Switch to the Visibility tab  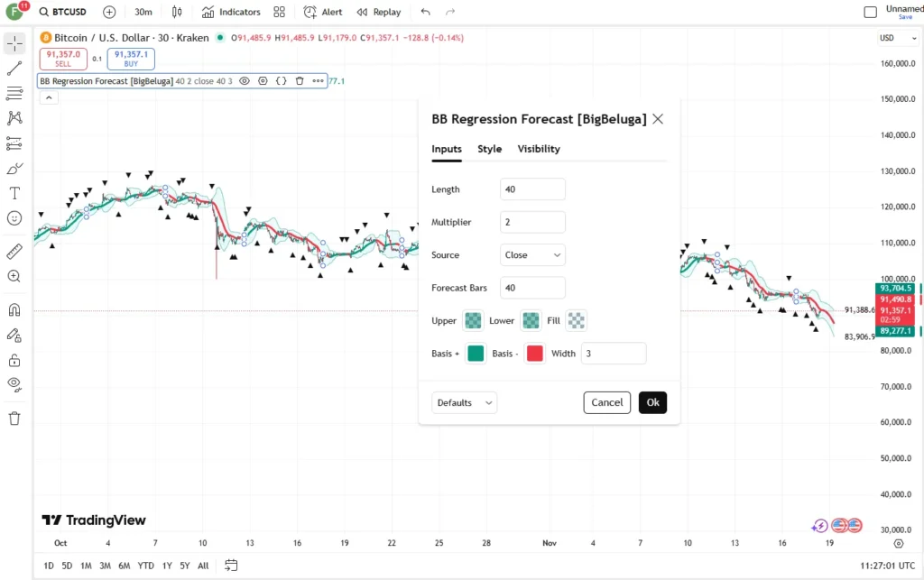pyautogui.click(x=539, y=149)
